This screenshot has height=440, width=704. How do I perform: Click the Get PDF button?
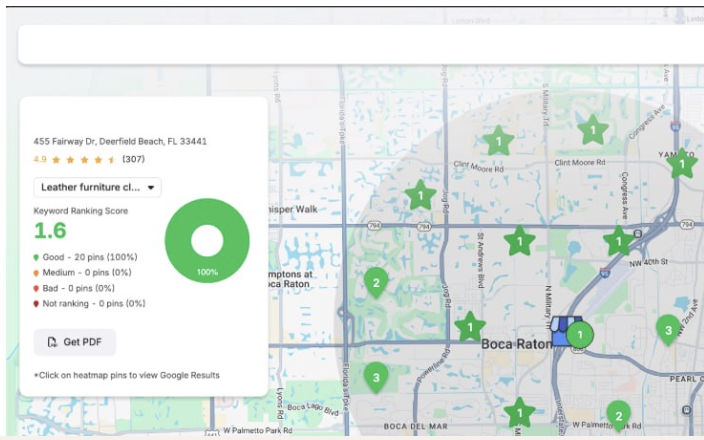coord(75,342)
